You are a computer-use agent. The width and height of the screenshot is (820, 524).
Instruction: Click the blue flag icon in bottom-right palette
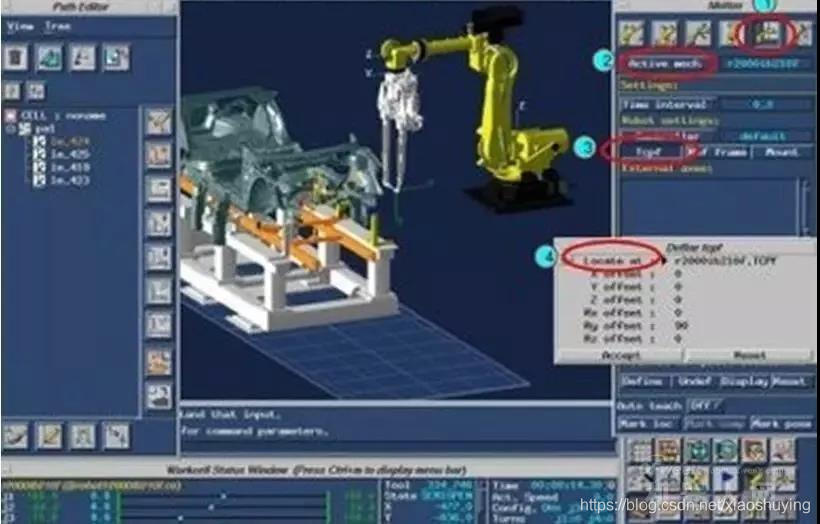(x=726, y=478)
